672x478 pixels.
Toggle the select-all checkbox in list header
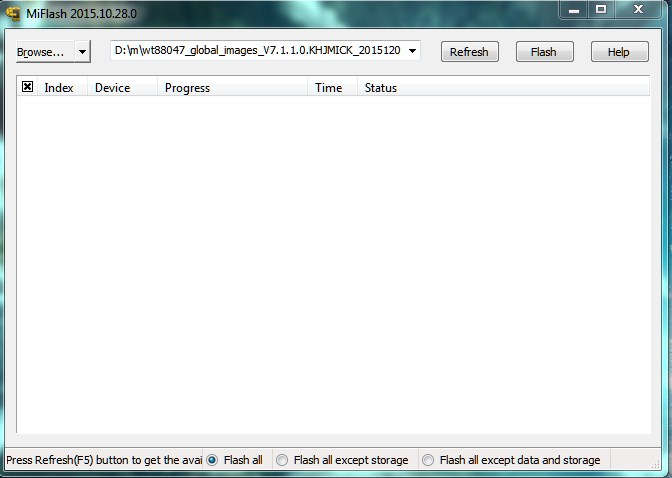pyautogui.click(x=28, y=88)
